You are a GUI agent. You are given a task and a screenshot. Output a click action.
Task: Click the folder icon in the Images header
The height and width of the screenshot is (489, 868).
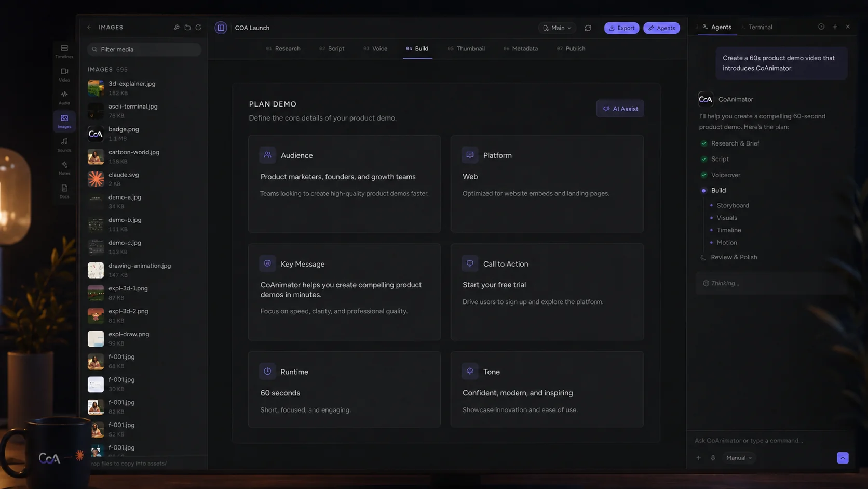point(187,28)
